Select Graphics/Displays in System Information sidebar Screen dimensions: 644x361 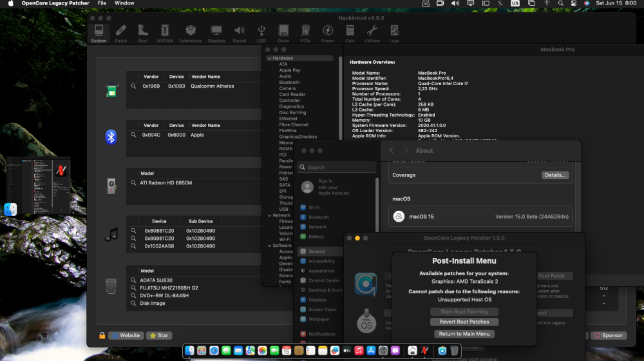click(x=298, y=137)
